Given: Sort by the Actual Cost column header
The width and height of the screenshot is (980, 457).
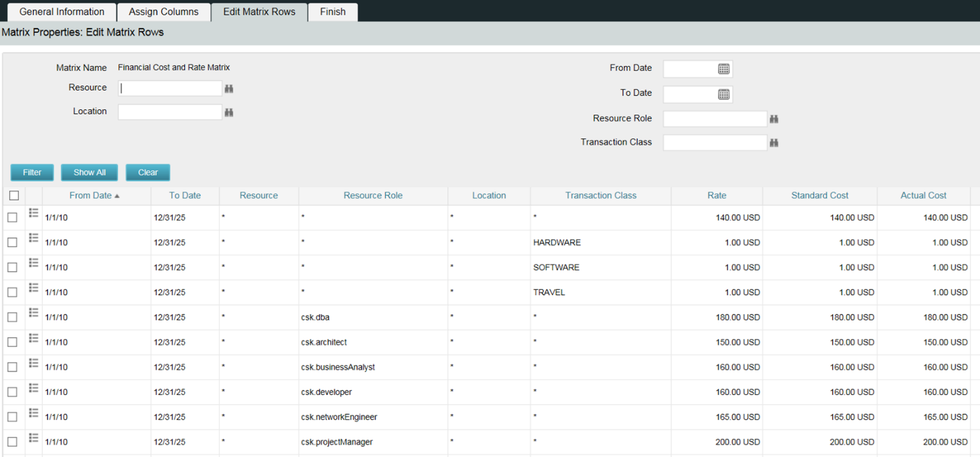Looking at the screenshot, I should (924, 195).
